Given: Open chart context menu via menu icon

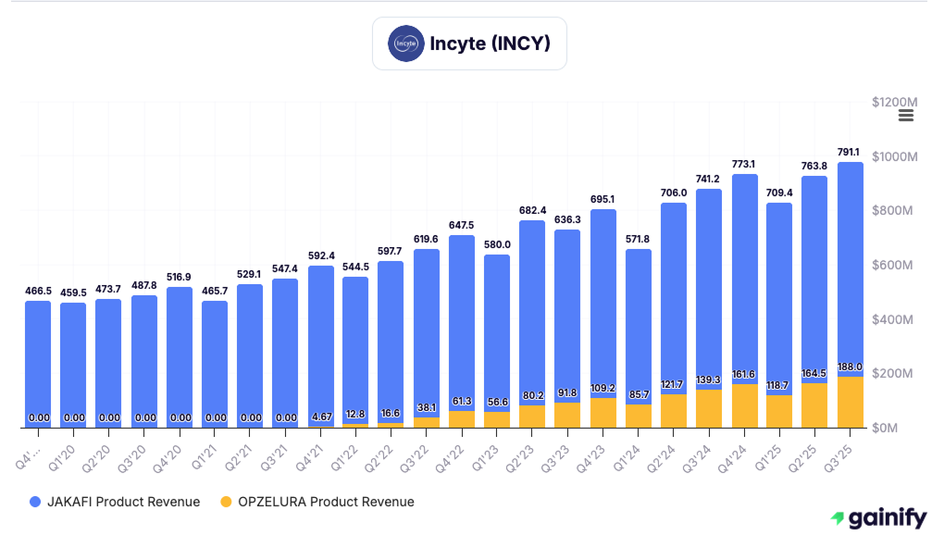Looking at the screenshot, I should coord(905,115).
